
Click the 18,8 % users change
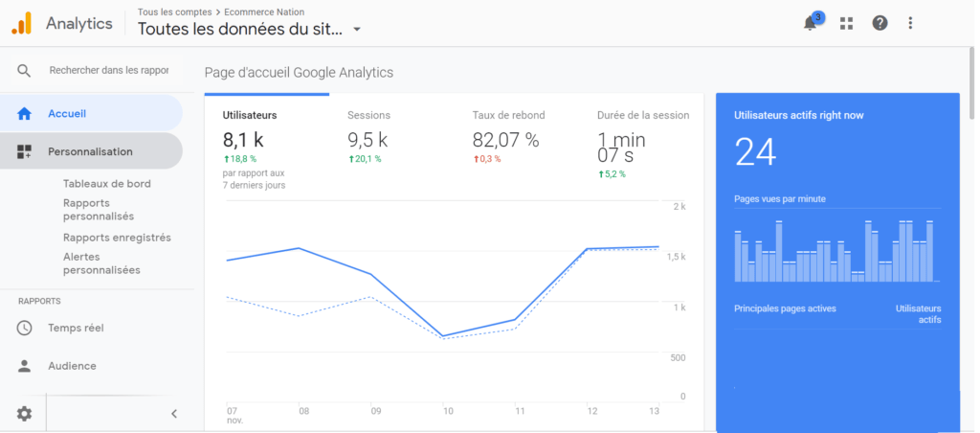239,159
